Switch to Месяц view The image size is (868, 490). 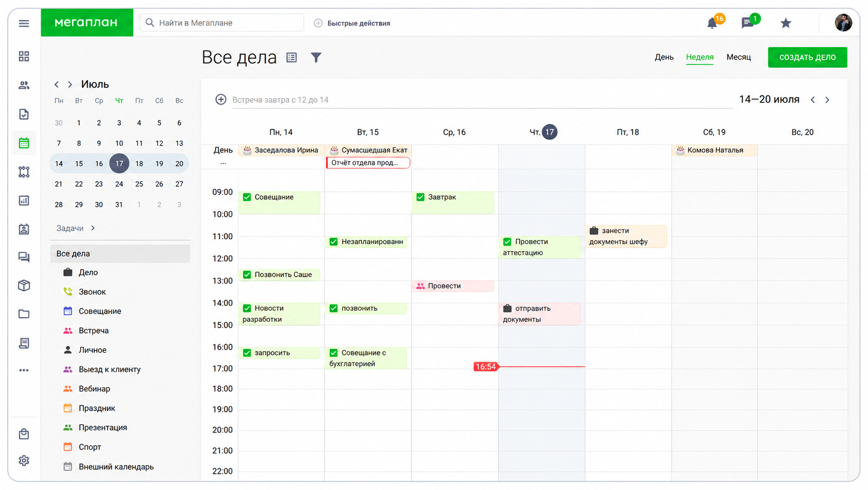point(739,57)
